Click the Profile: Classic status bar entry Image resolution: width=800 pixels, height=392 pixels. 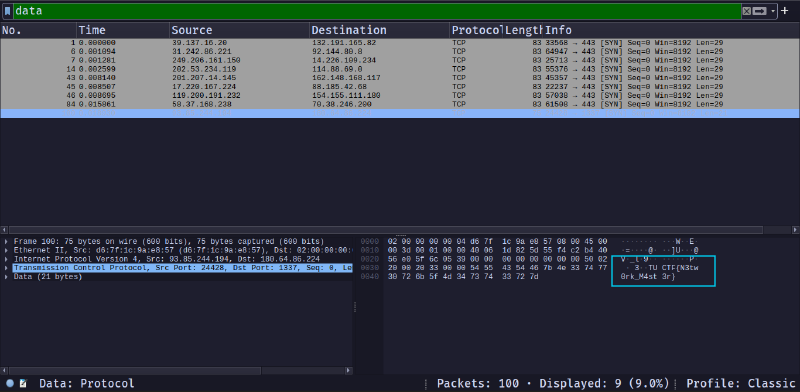pyautogui.click(x=740, y=383)
